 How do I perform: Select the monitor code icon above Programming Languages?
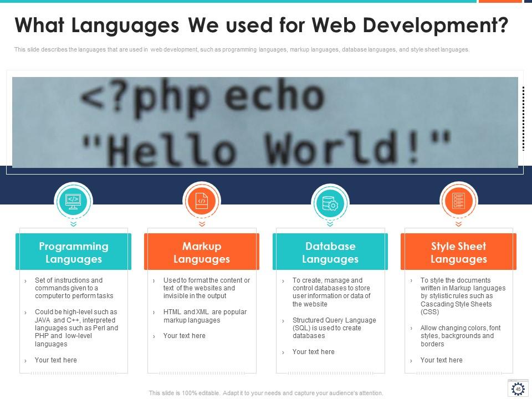coord(73,201)
